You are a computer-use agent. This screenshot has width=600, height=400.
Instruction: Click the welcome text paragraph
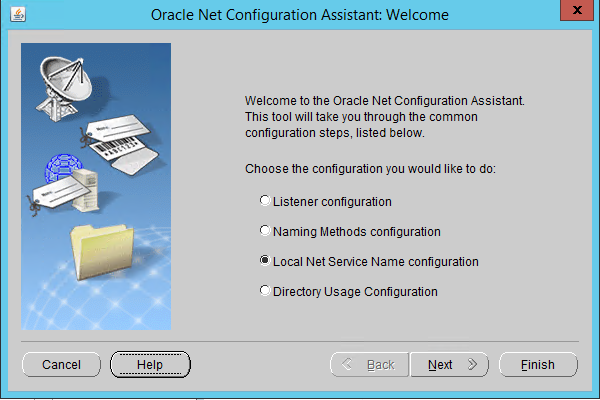coord(385,117)
